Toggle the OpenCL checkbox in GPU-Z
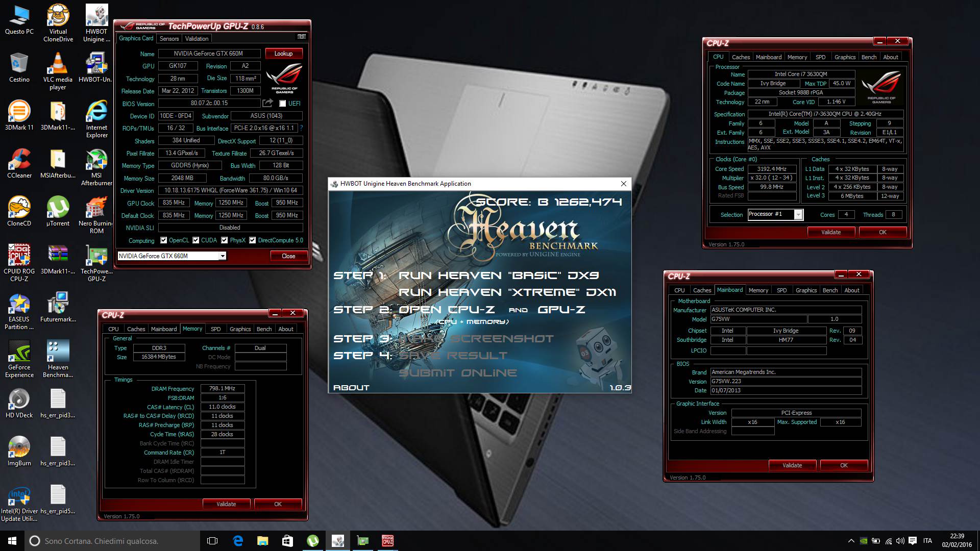Viewport: 980px width, 551px height. tap(163, 240)
